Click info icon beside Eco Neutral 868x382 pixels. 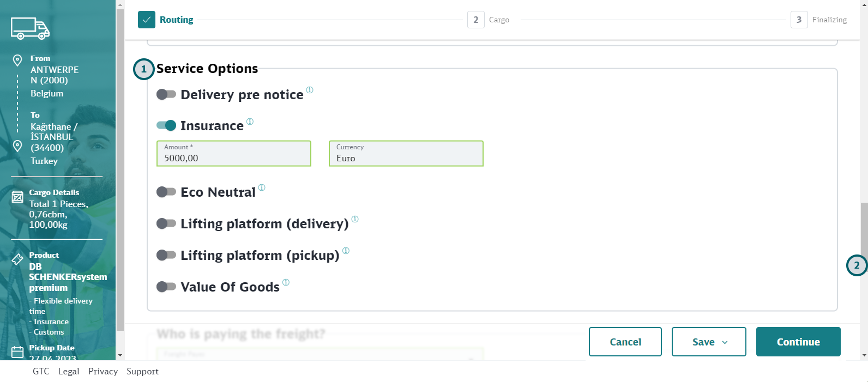point(262,187)
